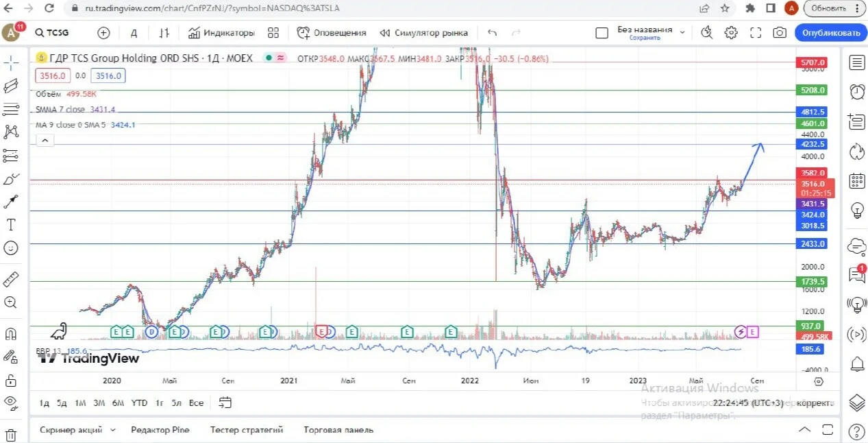Undo the last chart action
The height and width of the screenshot is (443, 868).
click(x=492, y=32)
